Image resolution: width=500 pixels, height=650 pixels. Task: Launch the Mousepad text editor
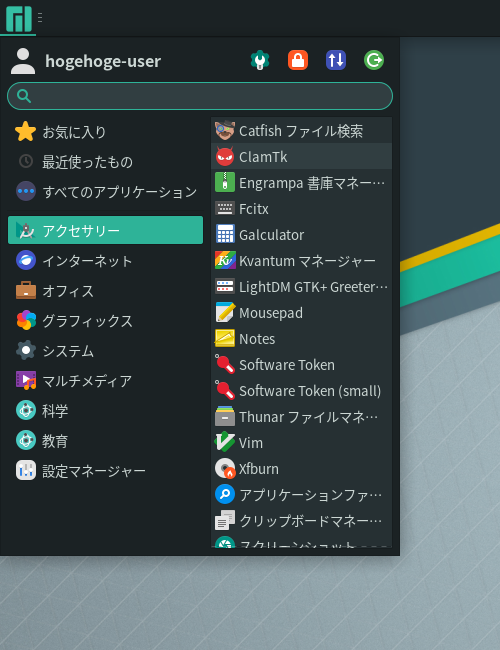(x=301, y=313)
